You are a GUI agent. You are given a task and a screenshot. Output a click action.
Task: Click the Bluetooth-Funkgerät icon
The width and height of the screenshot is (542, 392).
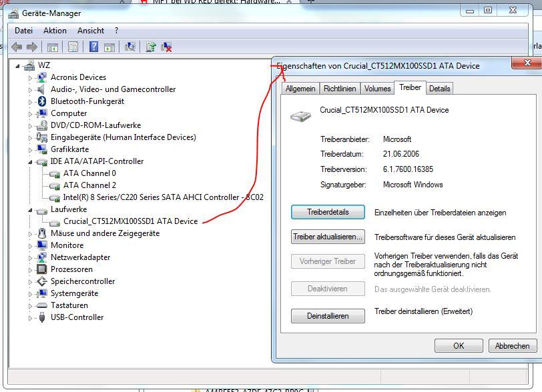[42, 101]
